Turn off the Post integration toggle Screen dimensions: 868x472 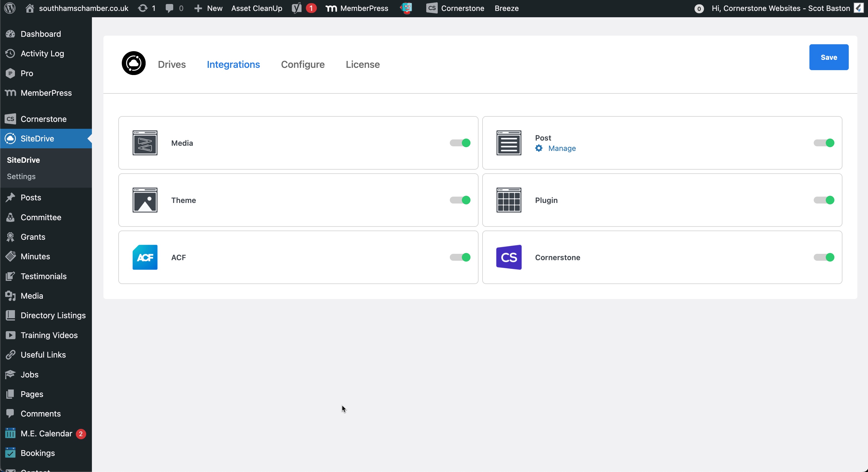(x=824, y=143)
